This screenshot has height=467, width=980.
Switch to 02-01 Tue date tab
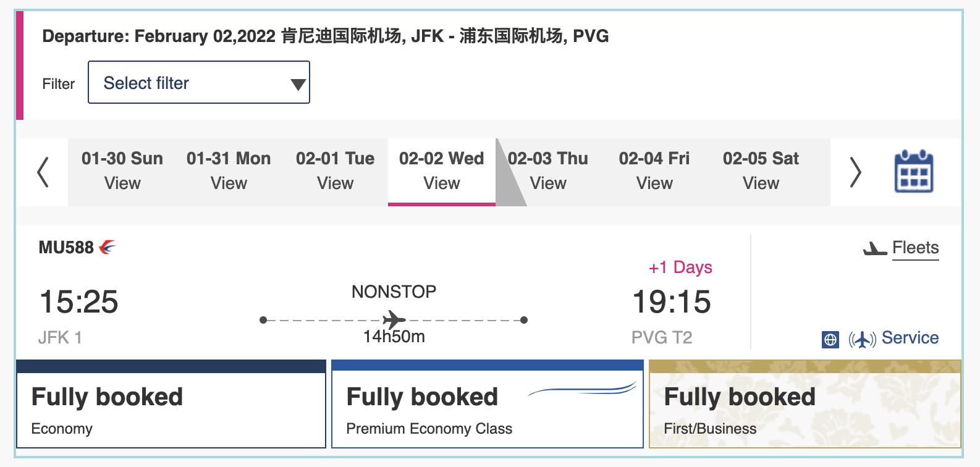(x=335, y=171)
